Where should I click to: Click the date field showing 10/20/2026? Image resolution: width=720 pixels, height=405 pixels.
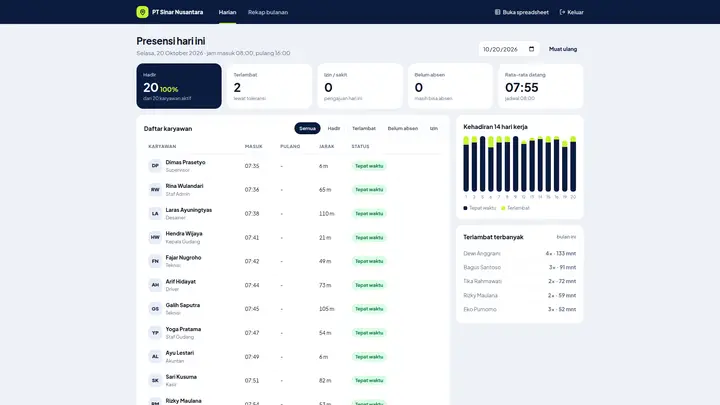coord(509,49)
